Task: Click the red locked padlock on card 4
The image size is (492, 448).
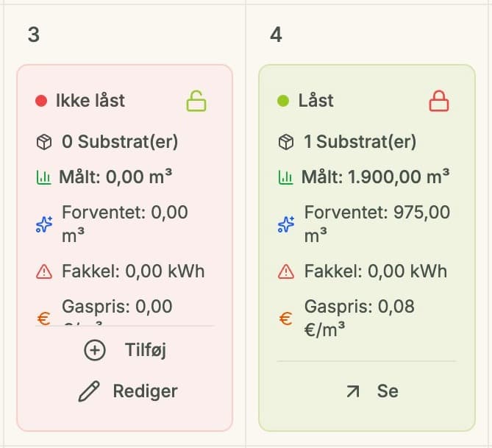Action: [x=439, y=101]
